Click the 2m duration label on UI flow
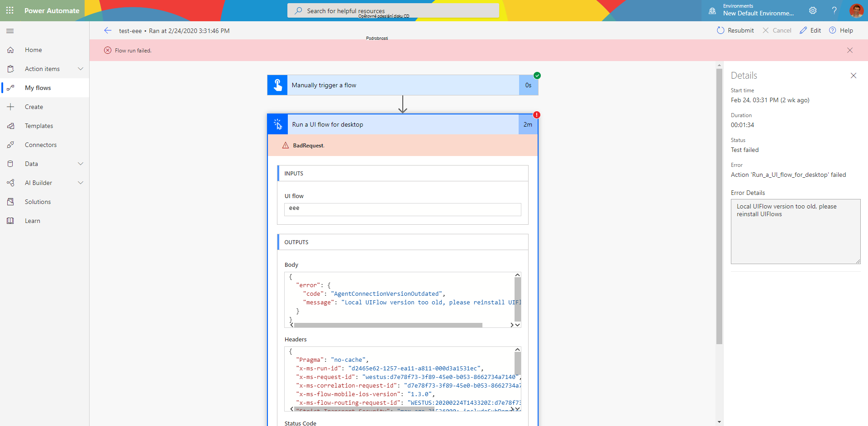 [528, 124]
